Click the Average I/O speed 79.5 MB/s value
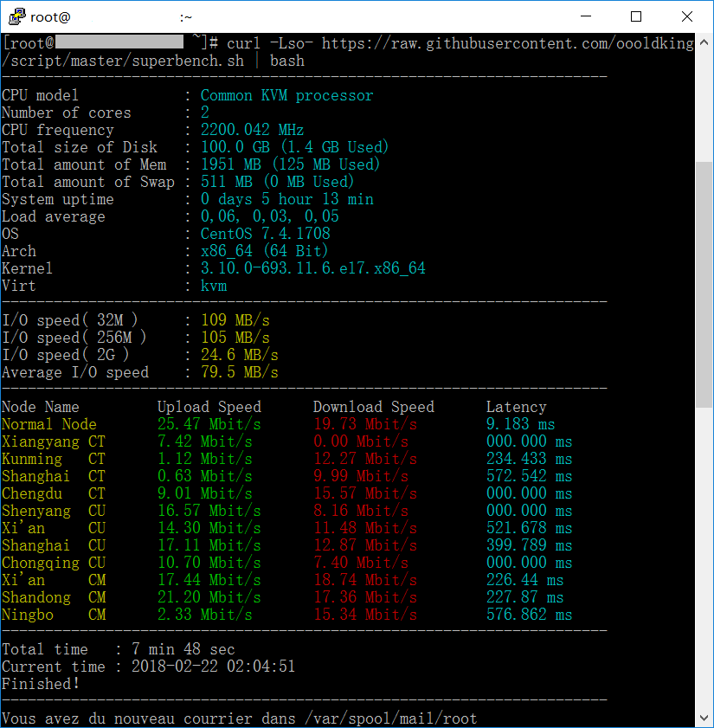The height and width of the screenshot is (728, 714). pos(239,372)
